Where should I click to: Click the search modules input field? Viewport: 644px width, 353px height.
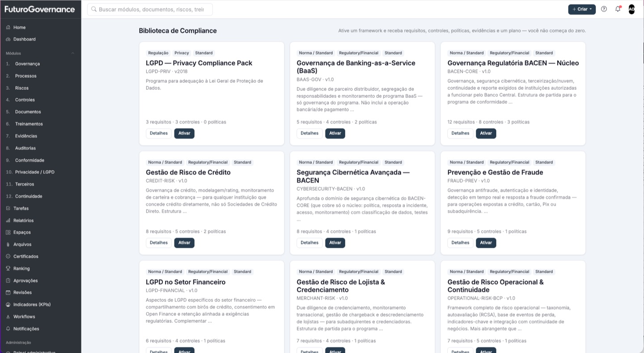tap(150, 9)
